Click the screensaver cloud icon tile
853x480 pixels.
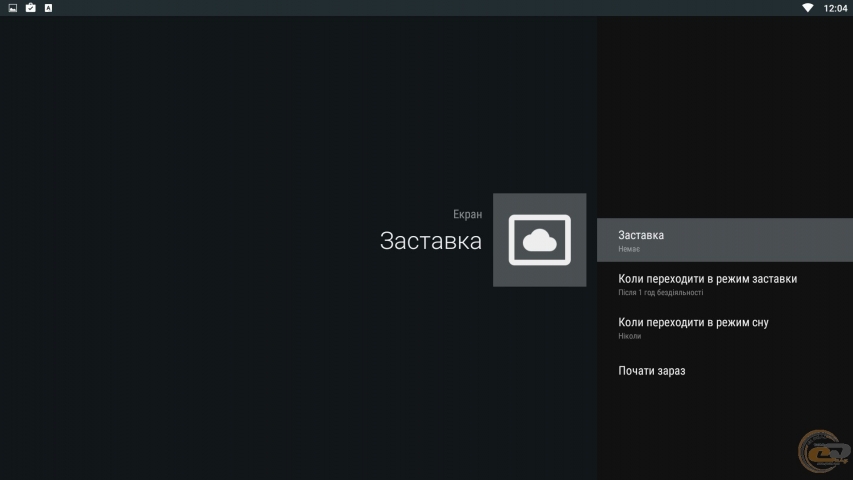coord(540,240)
